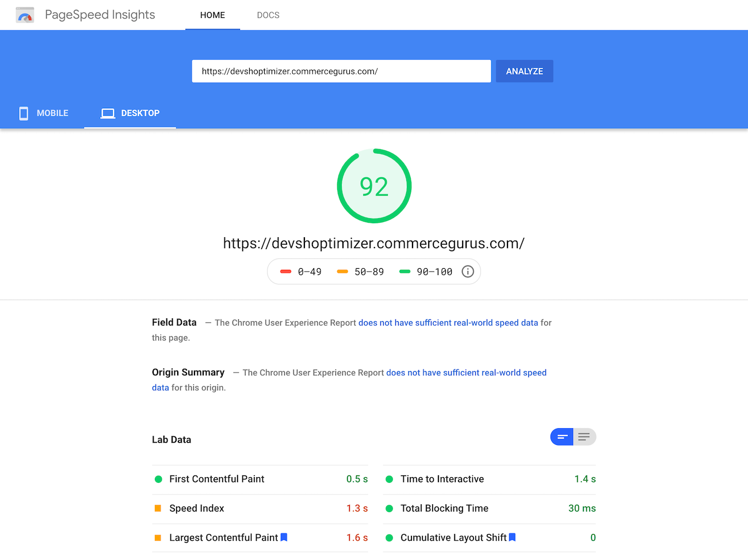This screenshot has height=560, width=748.
Task: Click the Time to Interactive label
Action: (x=442, y=479)
